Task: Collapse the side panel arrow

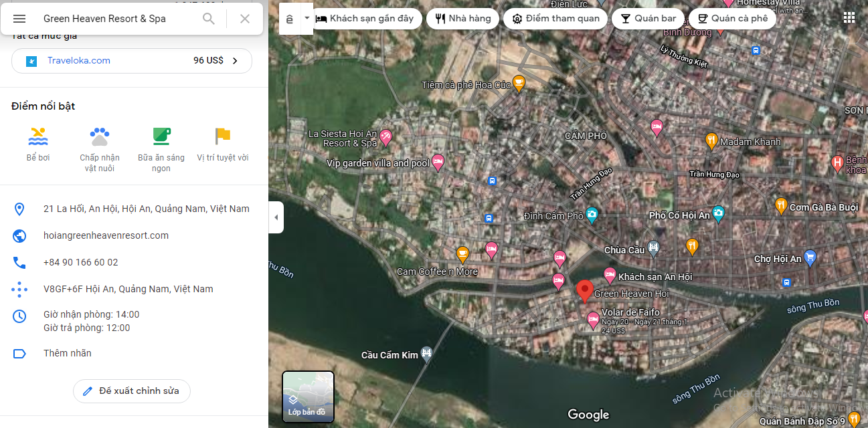Action: [276, 217]
